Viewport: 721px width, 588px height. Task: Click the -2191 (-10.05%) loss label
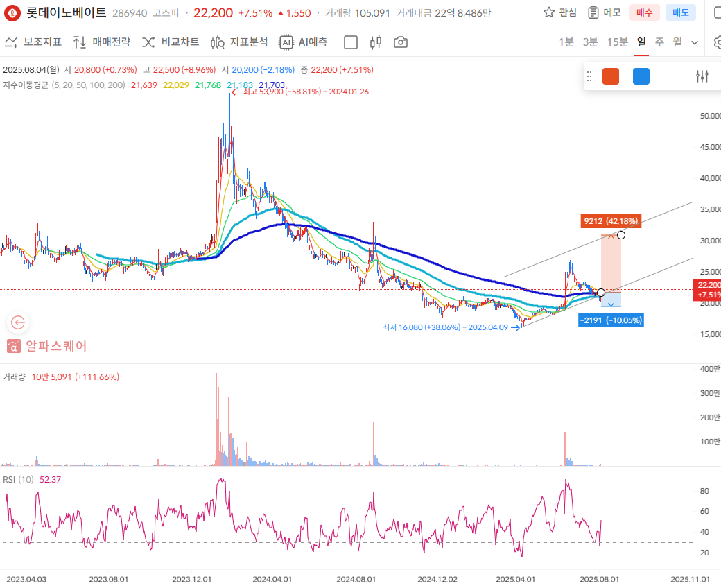point(611,320)
